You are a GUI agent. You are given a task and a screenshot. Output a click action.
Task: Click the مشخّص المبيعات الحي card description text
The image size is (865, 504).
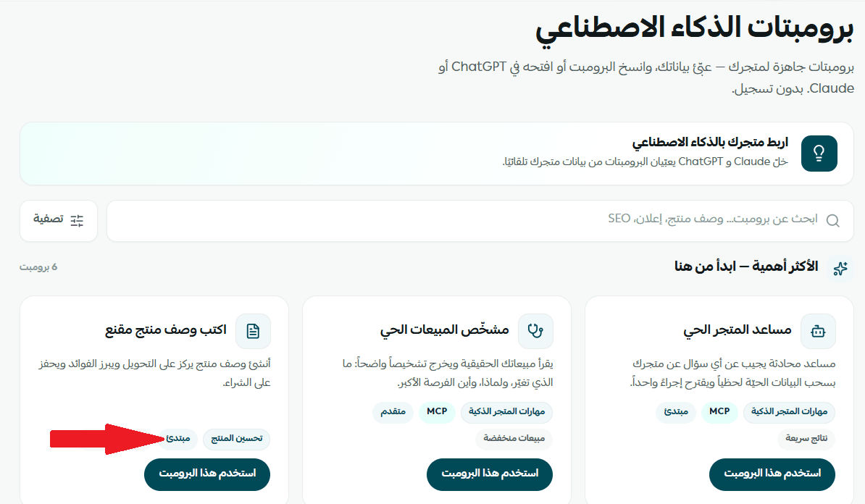(x=448, y=374)
